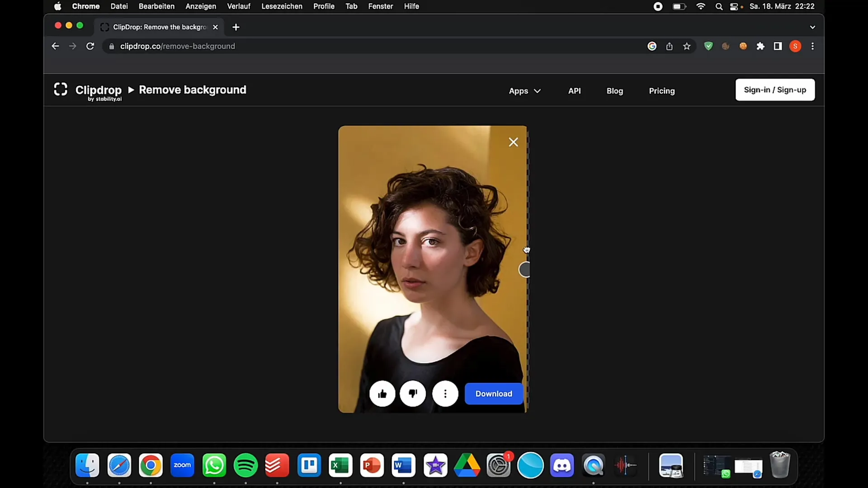Click Sign-in / Sign-up button
This screenshot has width=868, height=488.
775,89
